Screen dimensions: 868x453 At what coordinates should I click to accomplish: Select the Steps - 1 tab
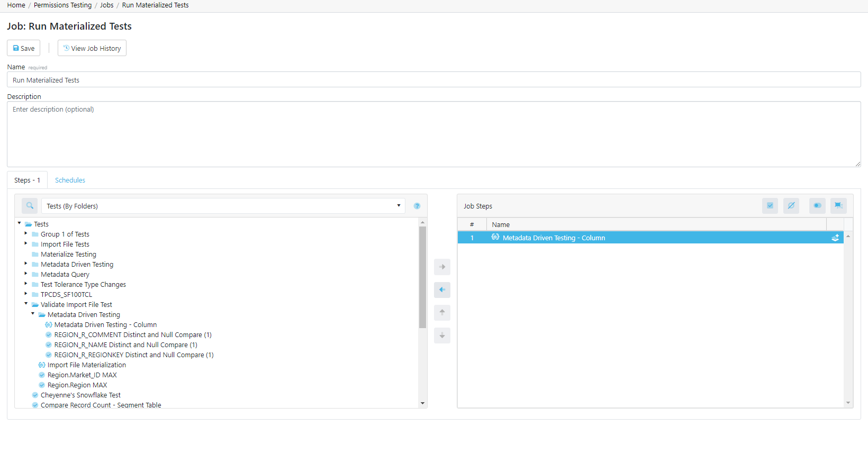[27, 180]
